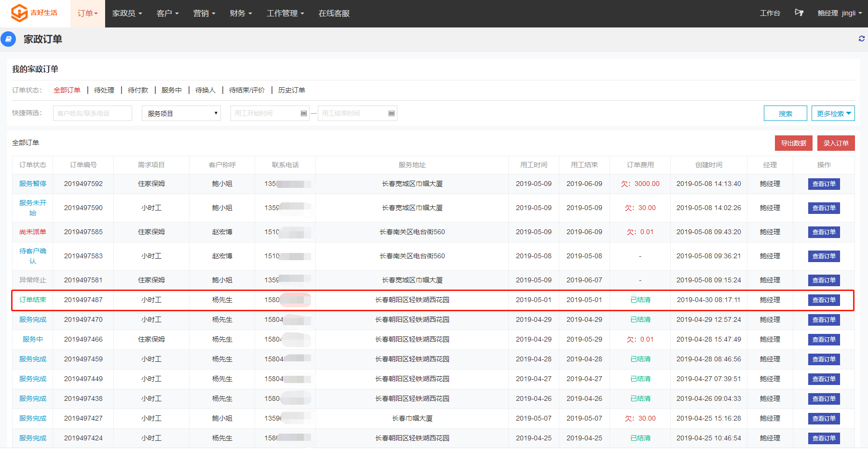Expand the 工作管理 dropdown menu
868x450 pixels.
coord(285,13)
